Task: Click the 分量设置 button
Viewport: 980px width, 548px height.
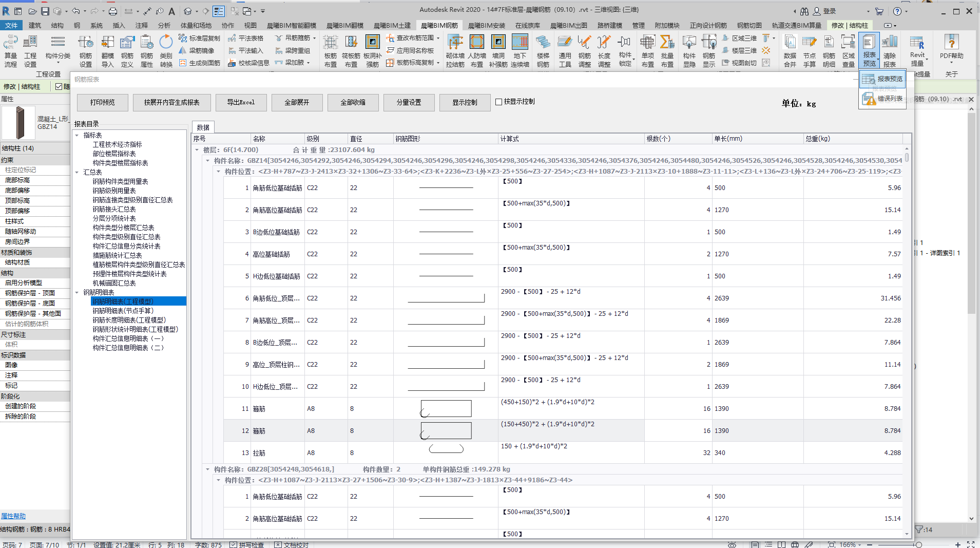Action: click(409, 102)
